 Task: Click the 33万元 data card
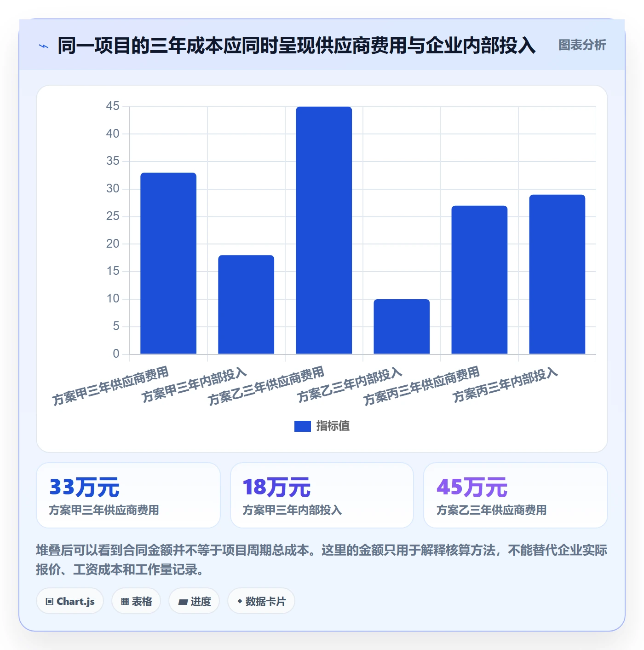128,495
